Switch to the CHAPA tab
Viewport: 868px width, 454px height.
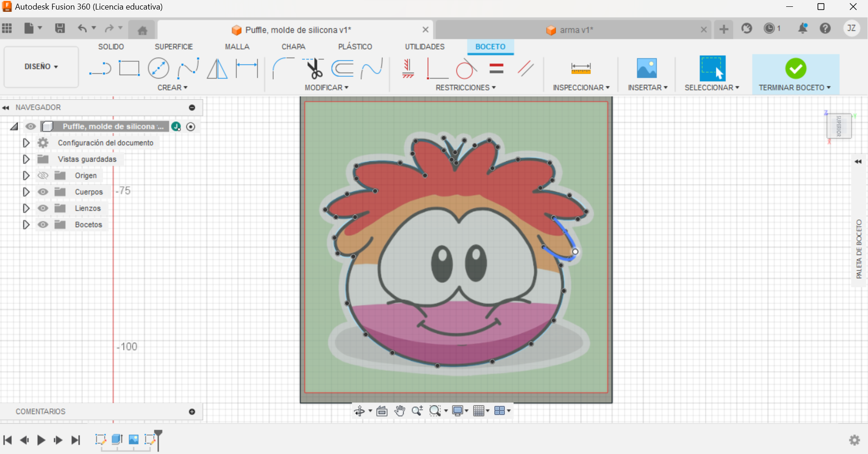[x=293, y=47]
